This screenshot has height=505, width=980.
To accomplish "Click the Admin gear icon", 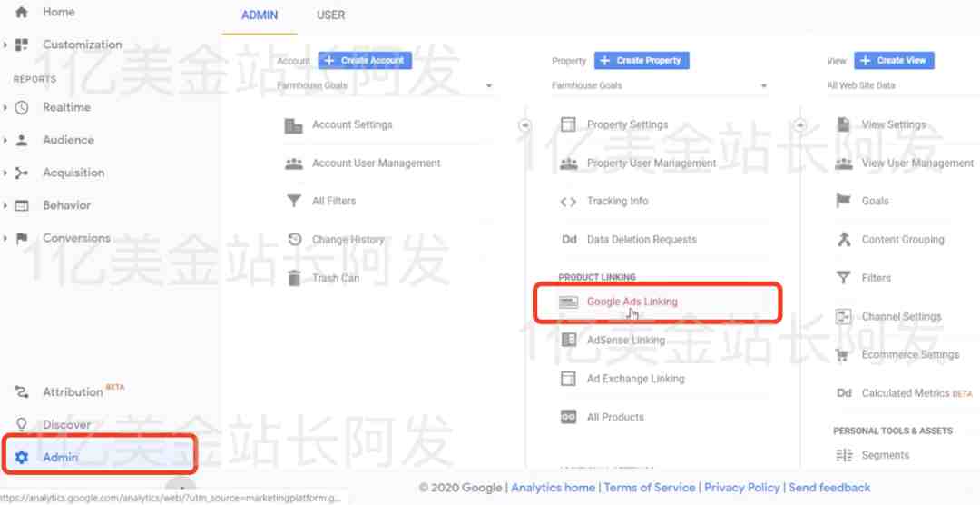I will (x=21, y=458).
